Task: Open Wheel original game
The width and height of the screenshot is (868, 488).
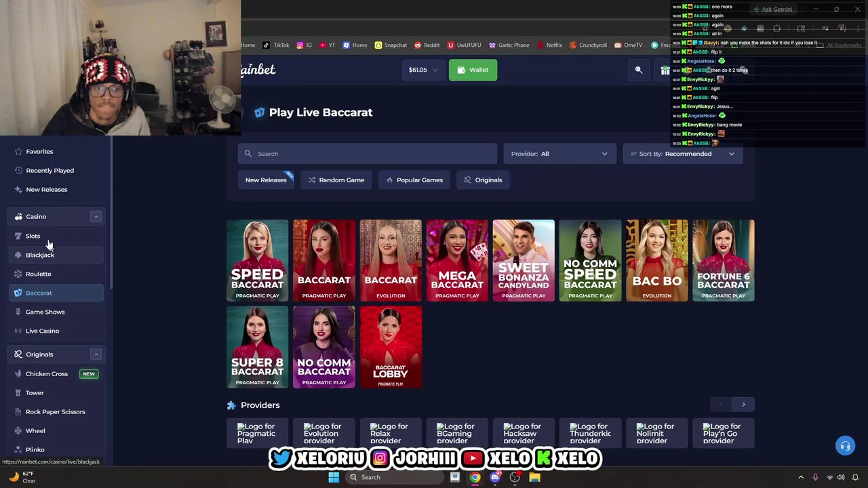Action: (57, 430)
